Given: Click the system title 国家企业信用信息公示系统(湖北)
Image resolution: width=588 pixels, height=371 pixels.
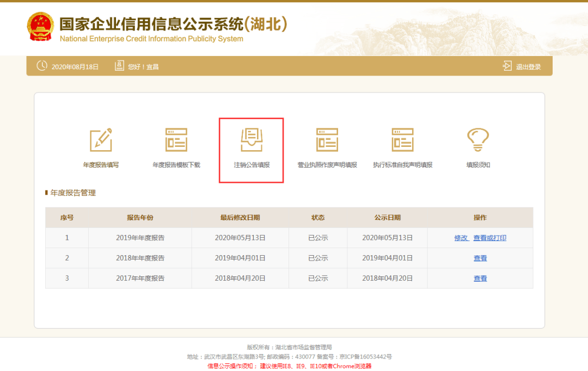Looking at the screenshot, I should click(x=172, y=23).
